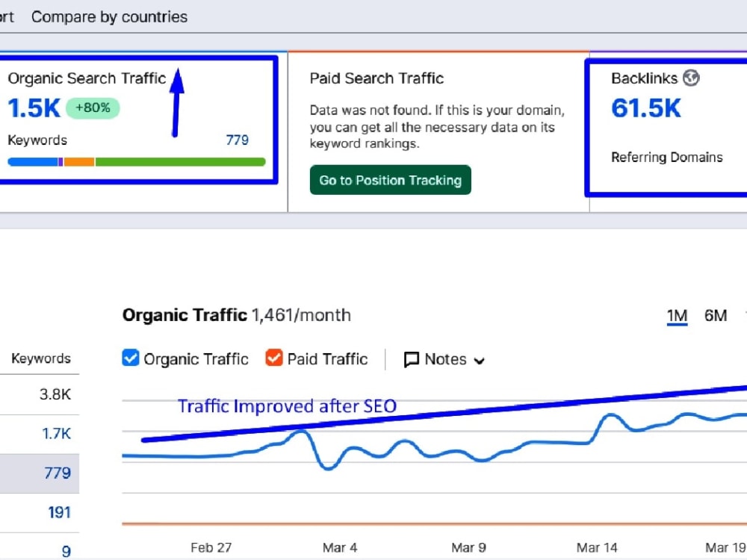Click the Mar 14 date on chart axis
The image size is (747, 560).
(597, 547)
